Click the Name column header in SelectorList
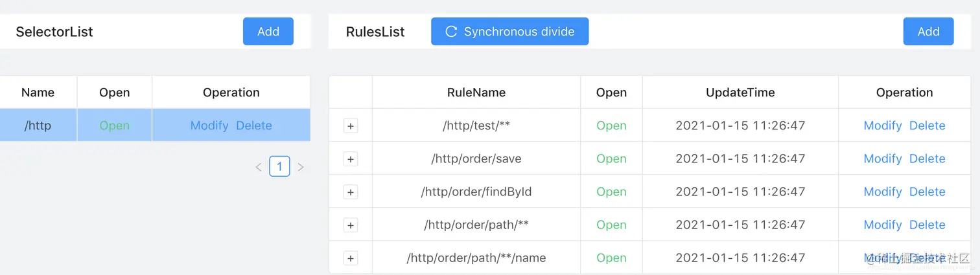This screenshot has width=980, height=275. click(x=38, y=93)
